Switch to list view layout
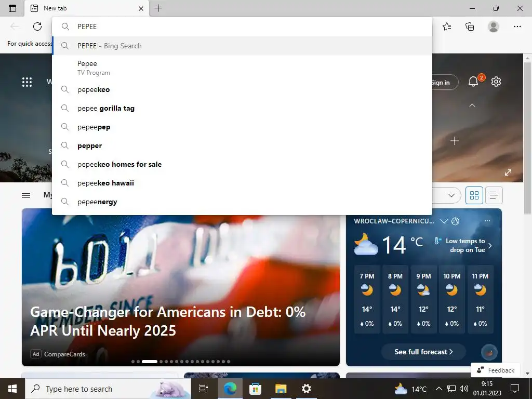The image size is (532, 399). click(494, 195)
